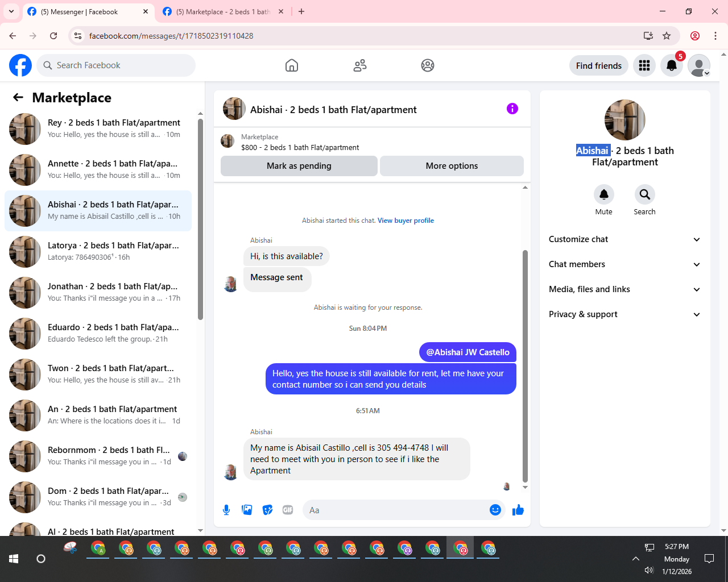Expand the Chat members section
This screenshot has height=582, width=728.
tap(624, 264)
